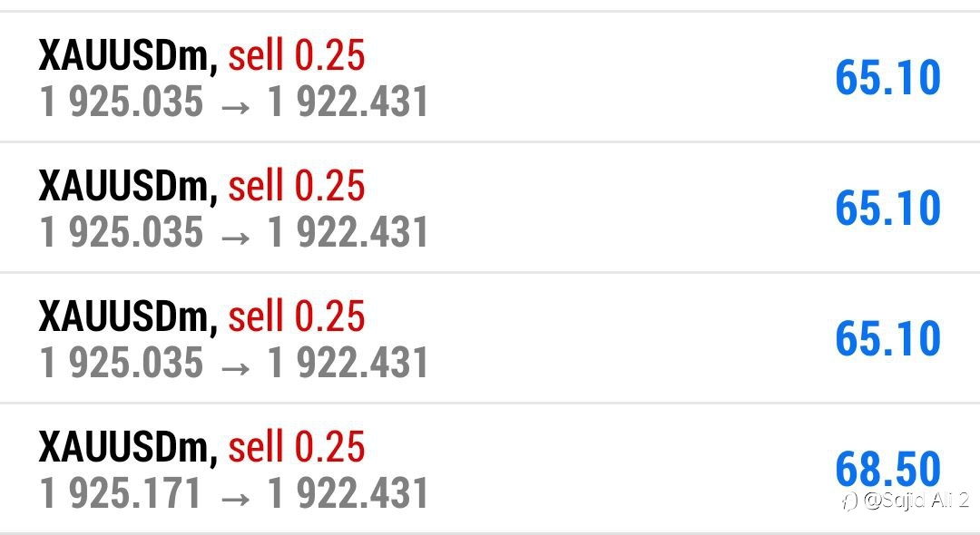Click sell 0.25 in the 68.50 trade
Viewport: 980px width, 535px height.
pos(296,447)
